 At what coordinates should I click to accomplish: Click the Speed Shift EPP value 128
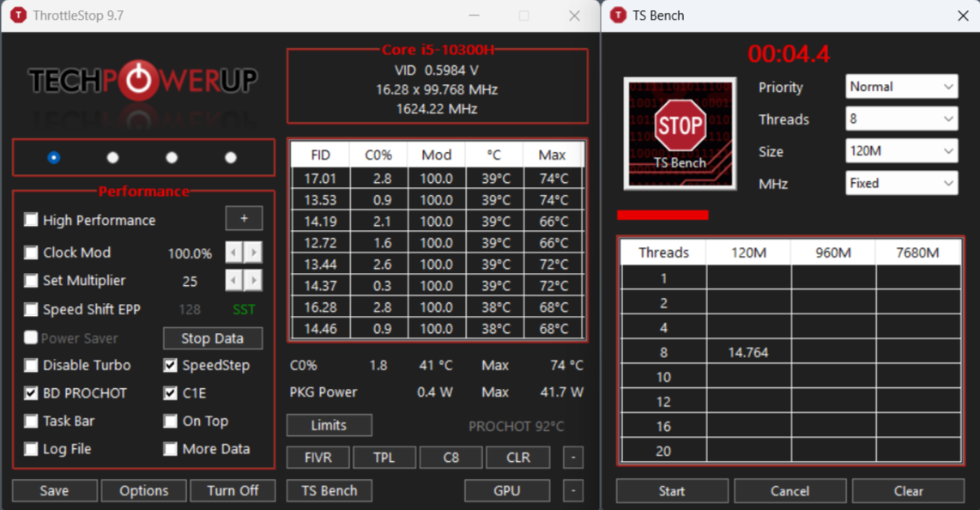coord(190,309)
